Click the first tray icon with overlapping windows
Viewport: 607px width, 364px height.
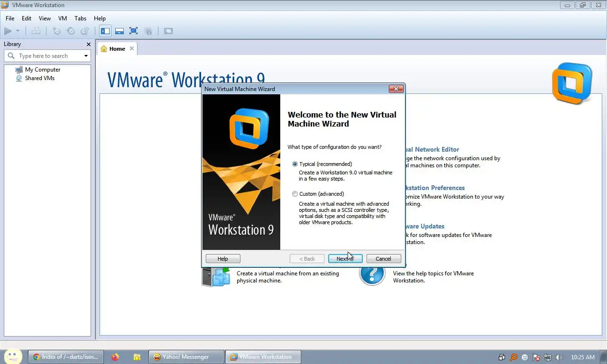point(502,357)
